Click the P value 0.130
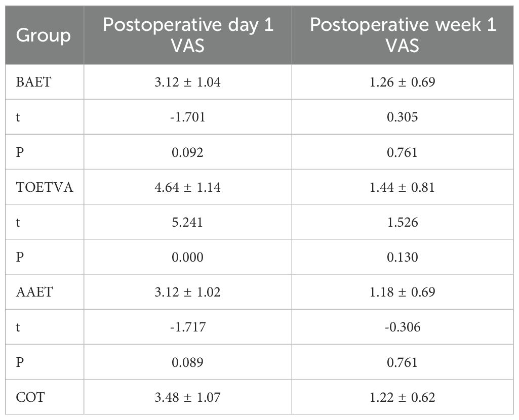Screen dimensions: 519x420 pos(403,257)
